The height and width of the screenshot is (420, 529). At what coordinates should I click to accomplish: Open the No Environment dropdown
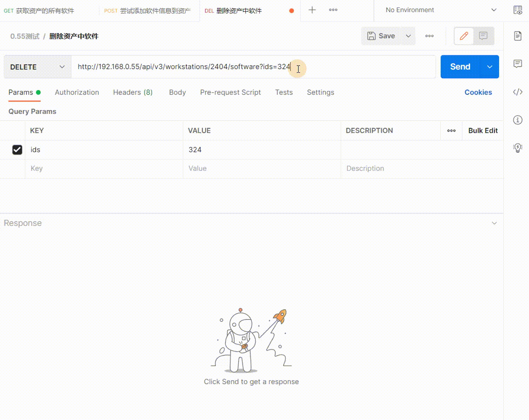(x=441, y=10)
